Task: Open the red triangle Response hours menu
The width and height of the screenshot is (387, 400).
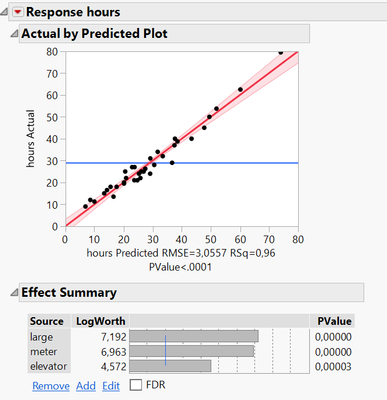Action: [x=17, y=12]
